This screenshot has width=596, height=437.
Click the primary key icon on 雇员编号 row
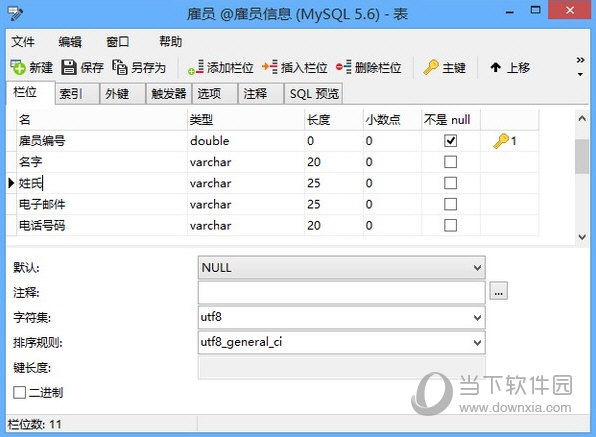501,141
